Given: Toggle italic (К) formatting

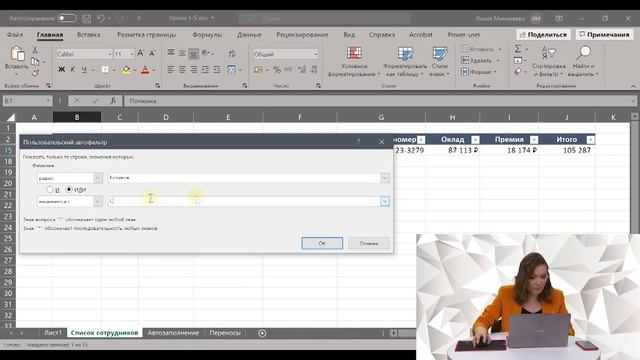Looking at the screenshot, I should [73, 70].
